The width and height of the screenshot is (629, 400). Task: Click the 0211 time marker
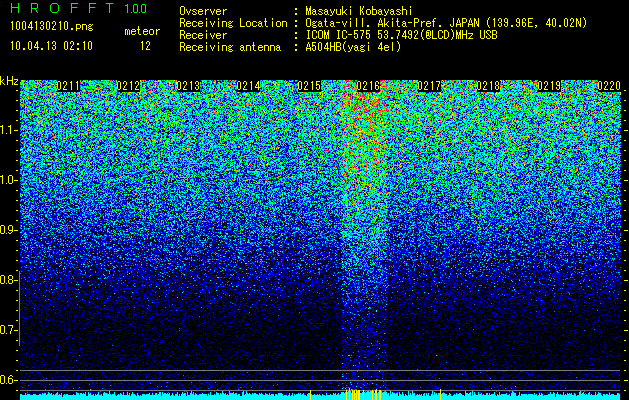[68, 86]
